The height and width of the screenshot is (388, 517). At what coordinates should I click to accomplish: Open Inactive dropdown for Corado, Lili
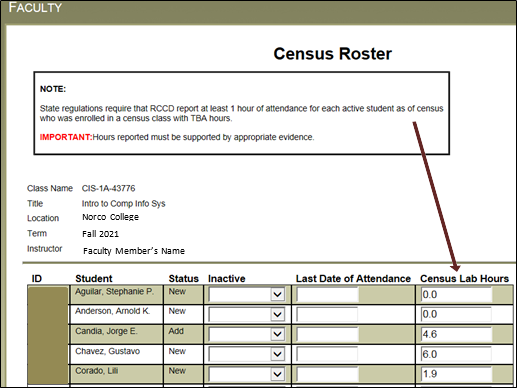pyautogui.click(x=246, y=374)
